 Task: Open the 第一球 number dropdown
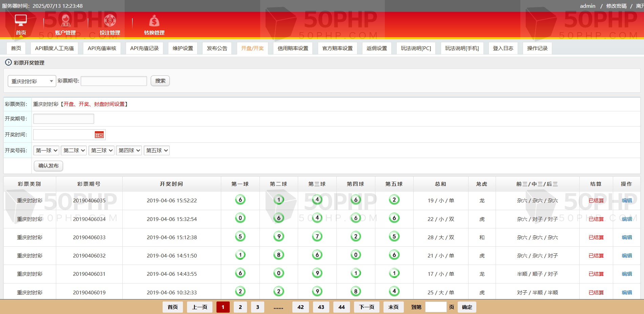(46, 151)
